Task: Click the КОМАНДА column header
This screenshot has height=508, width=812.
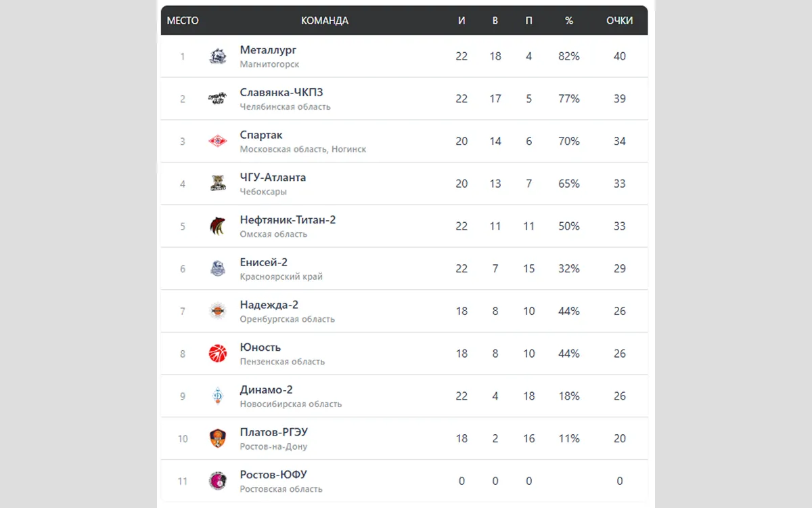Action: (x=325, y=21)
